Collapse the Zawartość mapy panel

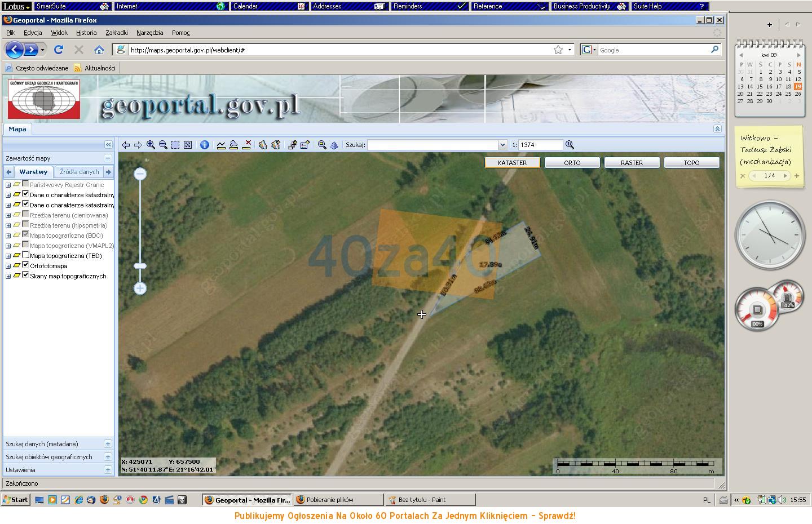[x=108, y=158]
